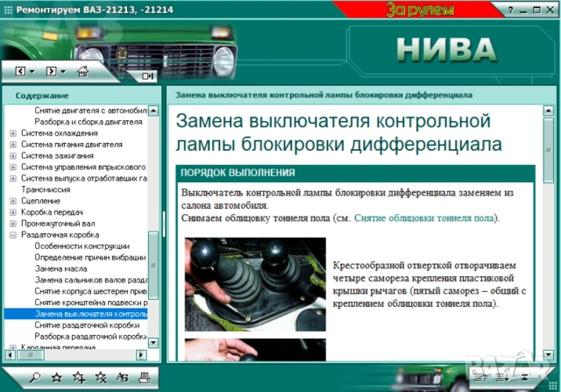This screenshot has height=392, width=561.
Task: Open the help question mark button
Action: click(511, 10)
